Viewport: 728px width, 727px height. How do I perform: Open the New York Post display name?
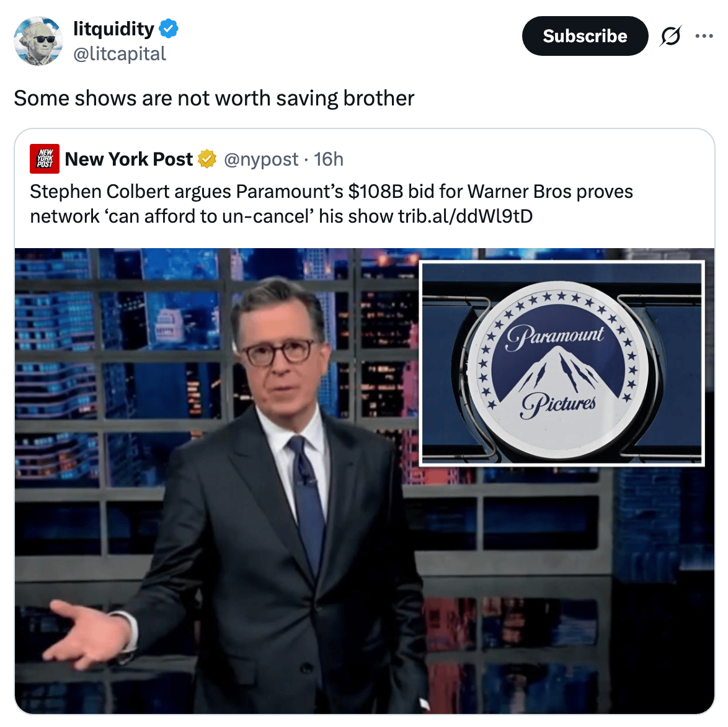click(x=128, y=159)
